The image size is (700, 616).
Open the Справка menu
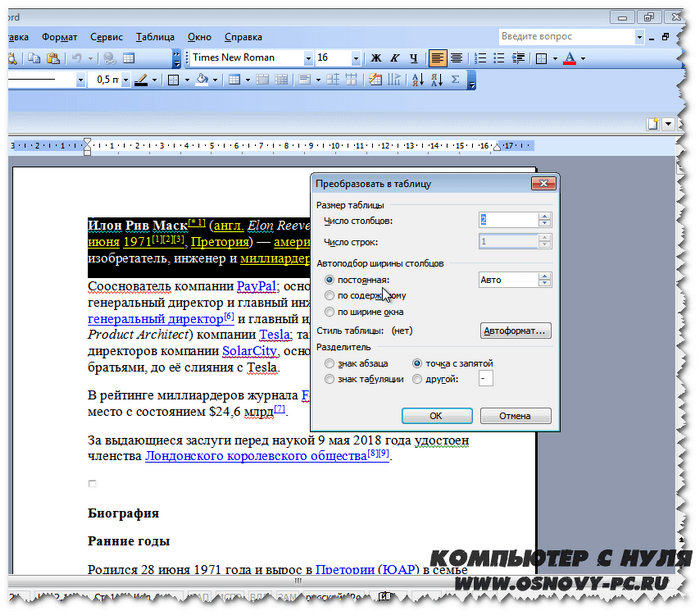[x=243, y=37]
